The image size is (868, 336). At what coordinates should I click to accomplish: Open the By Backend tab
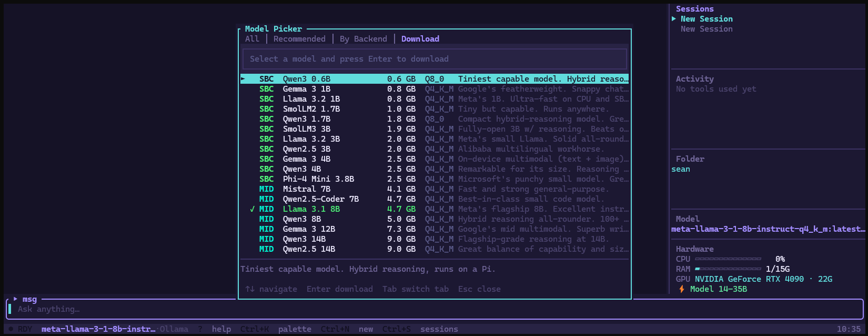[364, 39]
